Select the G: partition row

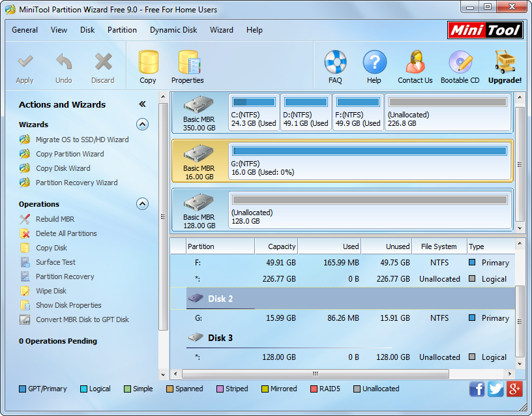coord(343,318)
